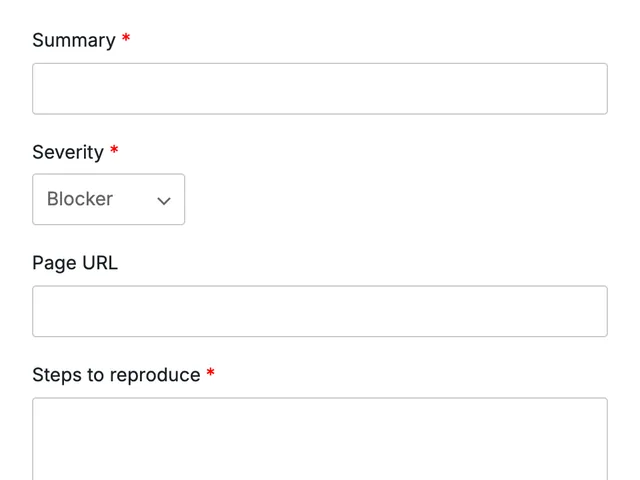Open the Severity dropdown chevron
Viewport: 640px width, 480px height.
(x=164, y=201)
